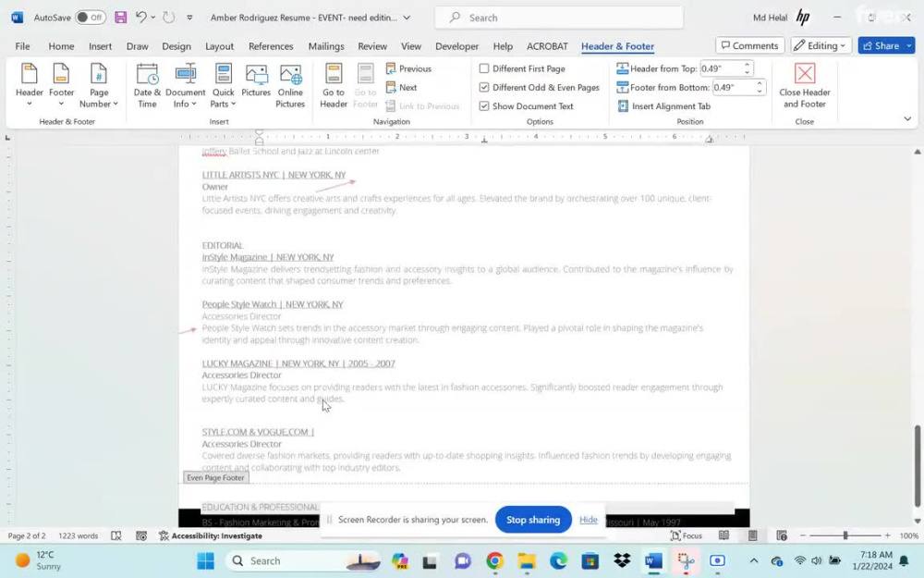Switch to Web Layout view
The height and width of the screenshot is (578, 924).
click(782, 535)
